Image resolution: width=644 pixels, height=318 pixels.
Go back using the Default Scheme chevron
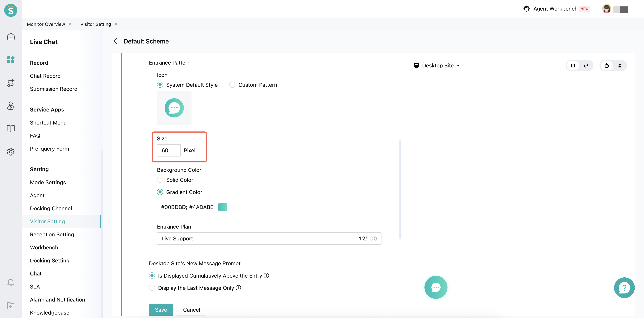click(x=115, y=41)
